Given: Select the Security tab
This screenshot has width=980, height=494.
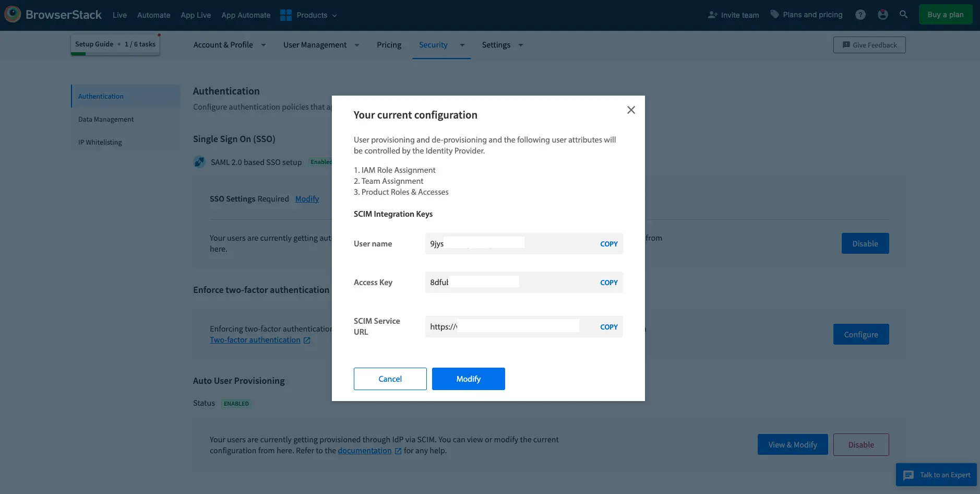Looking at the screenshot, I should click(x=433, y=45).
